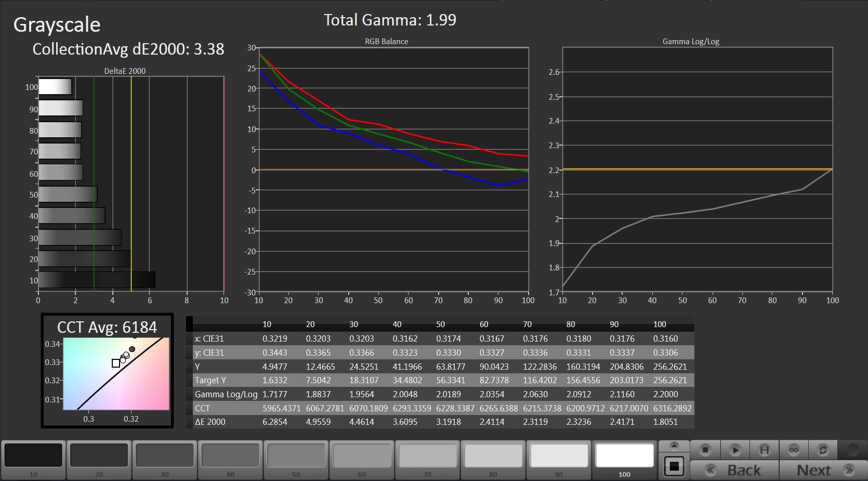Screen dimensions: 868x481
Task: Select the 10 percent gray swatch
Action: [33, 456]
